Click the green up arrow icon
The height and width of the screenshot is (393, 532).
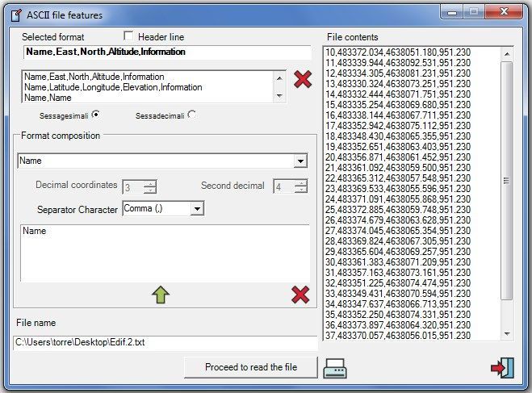click(161, 295)
